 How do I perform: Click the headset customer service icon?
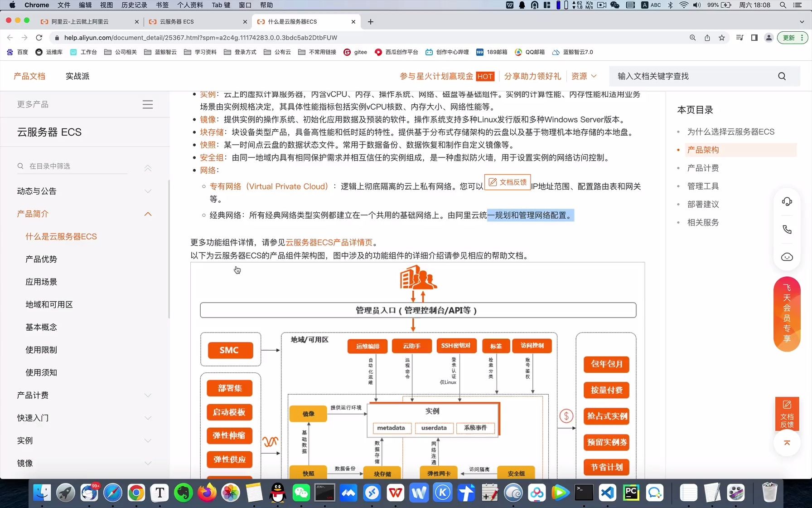click(x=787, y=201)
